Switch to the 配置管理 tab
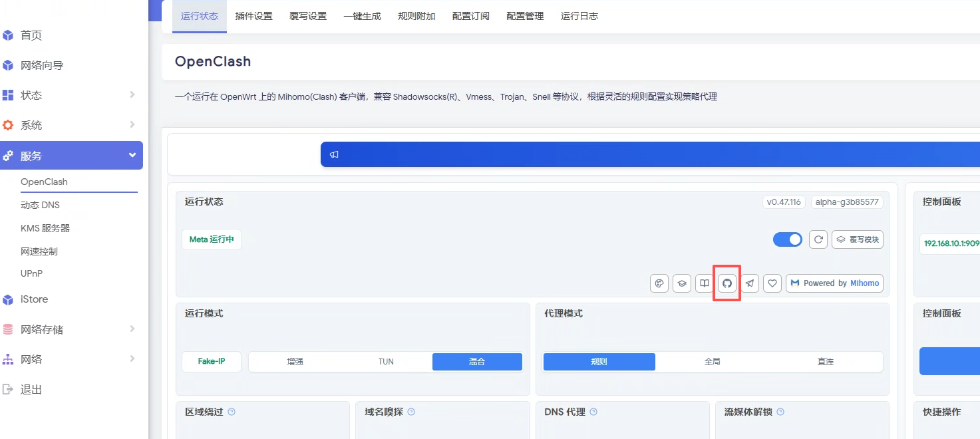Image resolution: width=980 pixels, height=439 pixels. coord(525,16)
